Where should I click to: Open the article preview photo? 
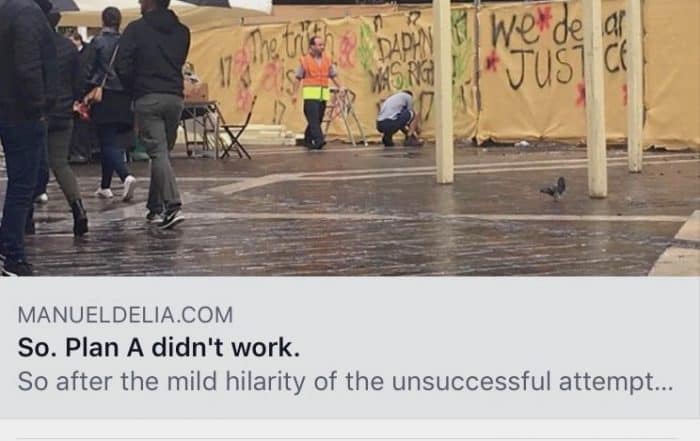point(350,138)
